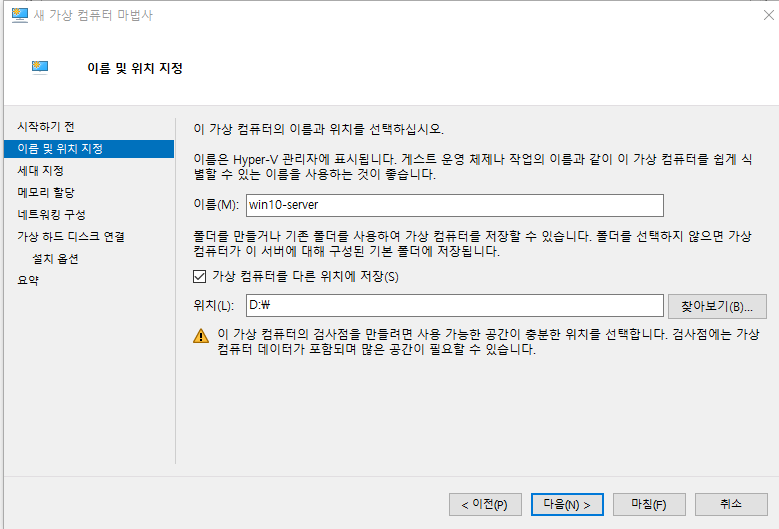
Task: Click the 이름(M): label
Action: coord(216,205)
